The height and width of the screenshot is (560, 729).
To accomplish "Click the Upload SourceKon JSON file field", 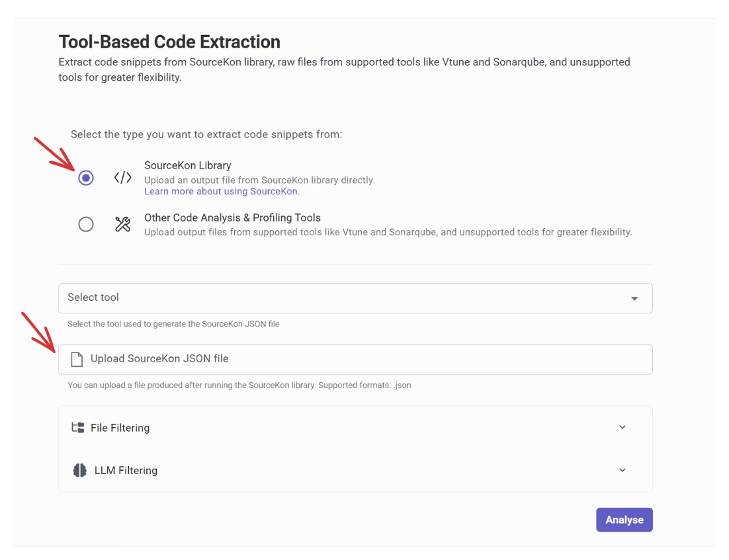I will pos(355,359).
